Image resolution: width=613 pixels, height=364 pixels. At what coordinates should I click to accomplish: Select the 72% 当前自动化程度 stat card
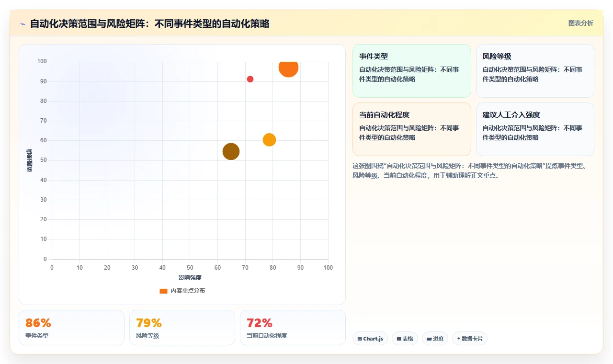coord(293,328)
